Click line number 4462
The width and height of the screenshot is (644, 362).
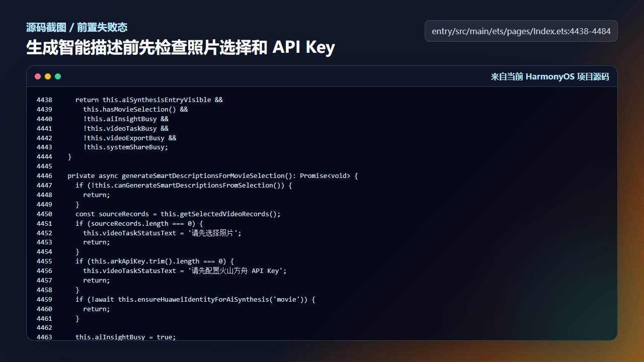44,328
